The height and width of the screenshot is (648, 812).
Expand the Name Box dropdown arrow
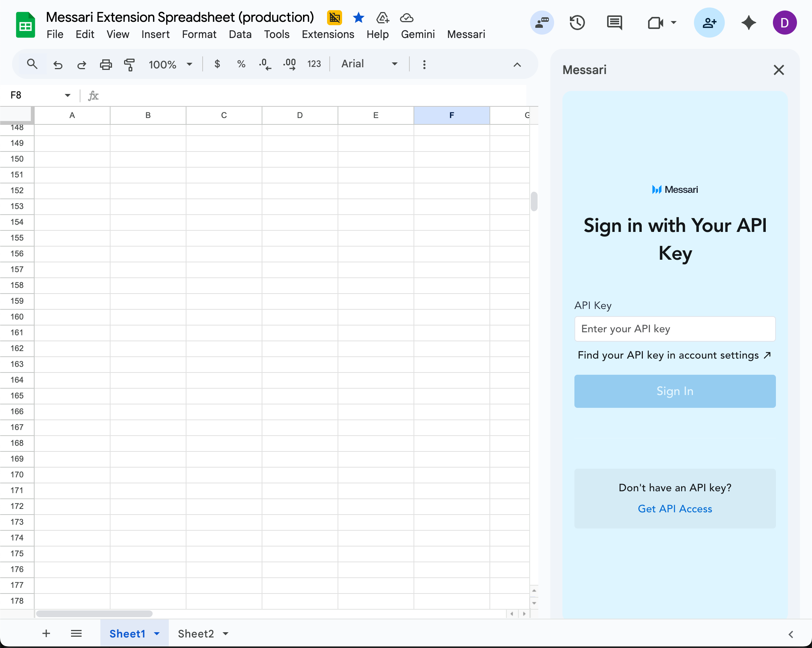click(x=67, y=95)
